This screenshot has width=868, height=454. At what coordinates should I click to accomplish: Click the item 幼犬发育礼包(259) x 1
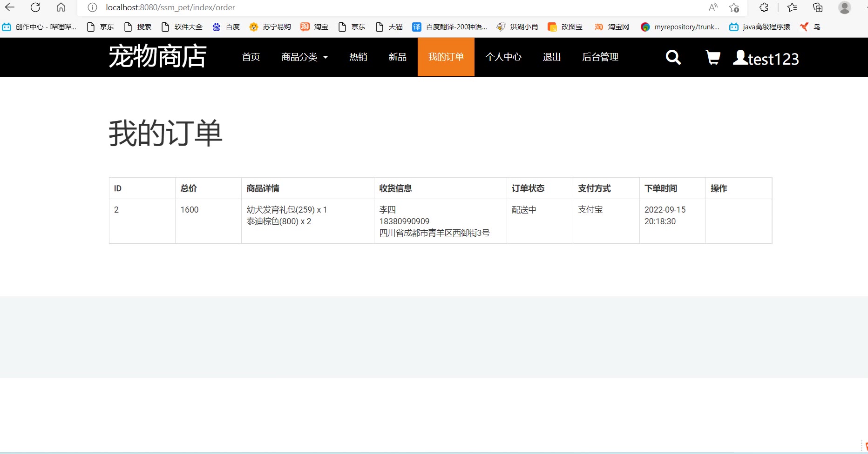(287, 210)
